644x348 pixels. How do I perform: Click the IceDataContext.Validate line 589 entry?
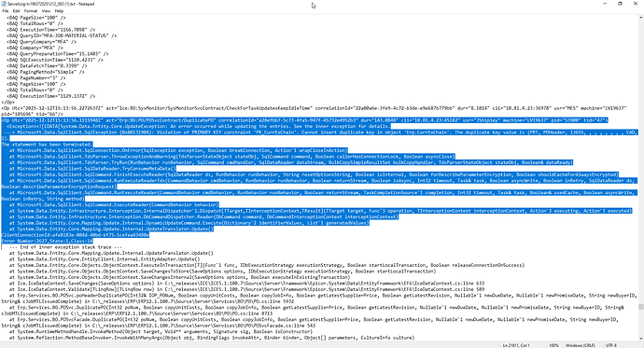pyautogui.click(x=246, y=289)
